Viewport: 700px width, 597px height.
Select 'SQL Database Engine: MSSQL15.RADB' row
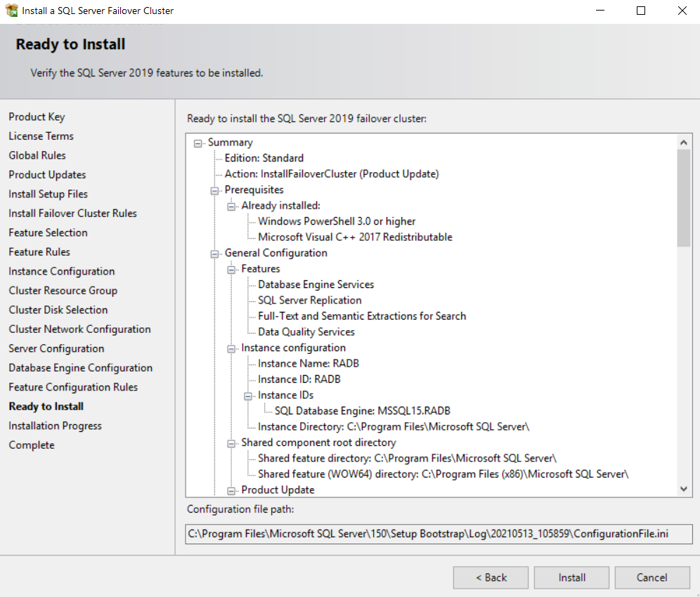[x=363, y=411]
